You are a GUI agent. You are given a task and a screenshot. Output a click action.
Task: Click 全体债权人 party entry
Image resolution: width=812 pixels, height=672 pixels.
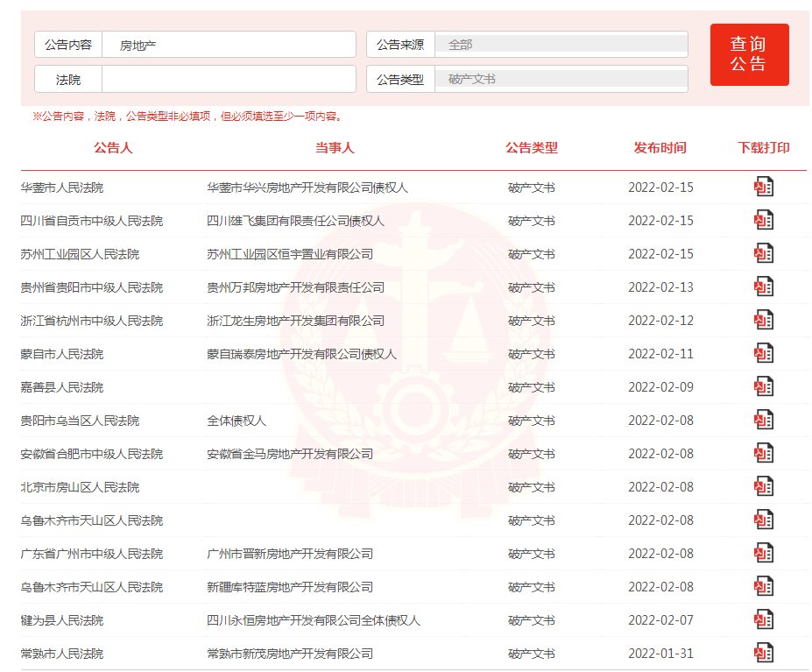pos(237,421)
